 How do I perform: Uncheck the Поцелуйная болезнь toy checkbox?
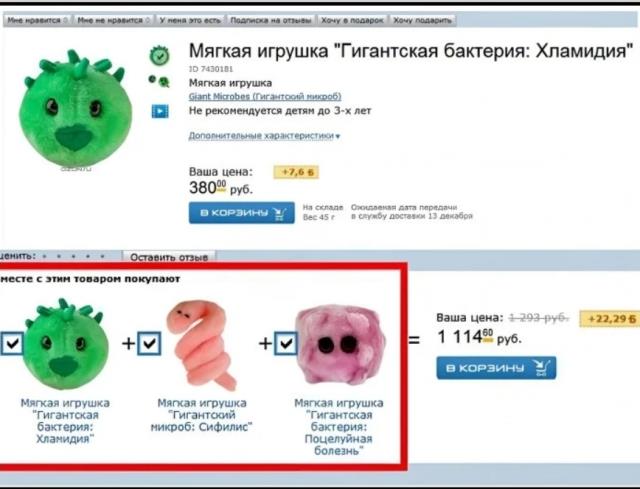pos(286,343)
